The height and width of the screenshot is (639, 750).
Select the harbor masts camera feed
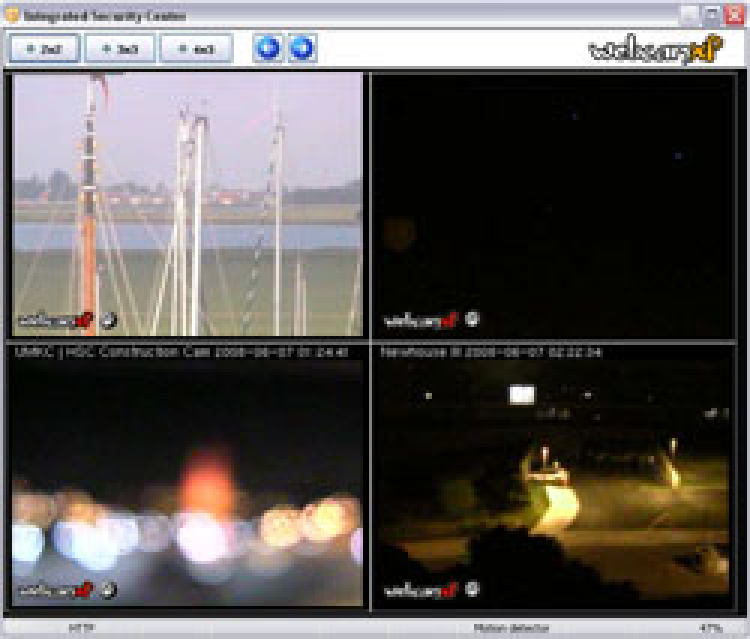click(187, 200)
